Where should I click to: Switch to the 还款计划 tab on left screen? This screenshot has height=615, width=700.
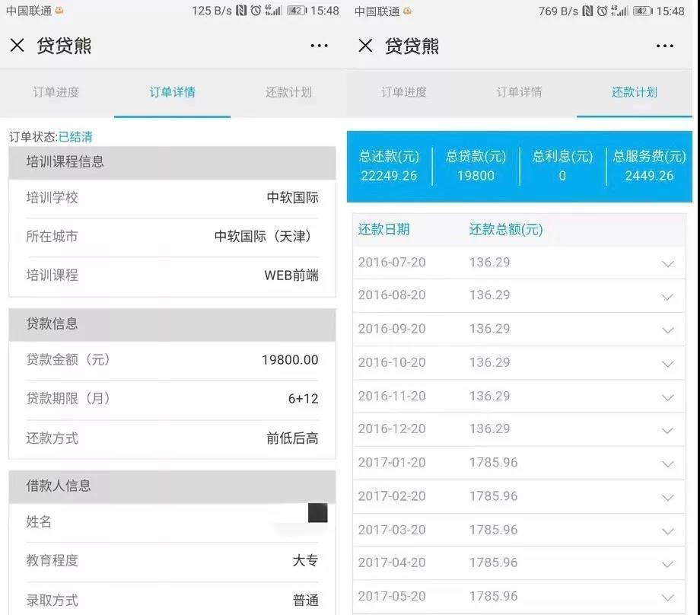(288, 93)
